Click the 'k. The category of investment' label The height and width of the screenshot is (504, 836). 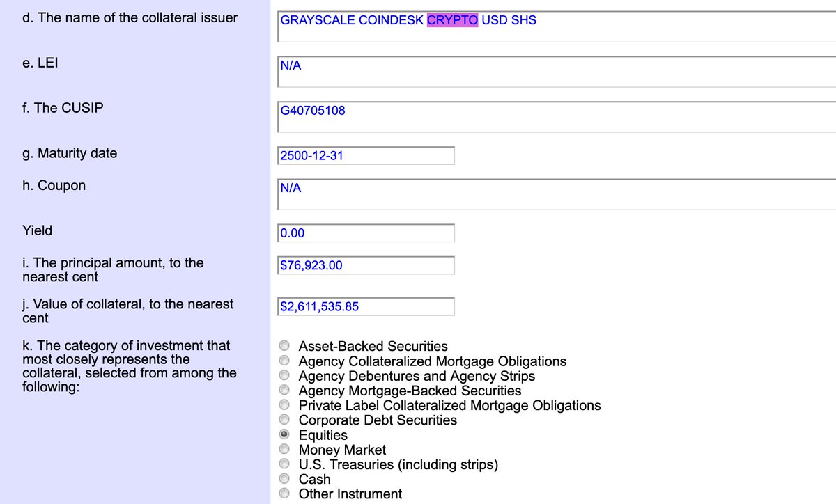130,365
